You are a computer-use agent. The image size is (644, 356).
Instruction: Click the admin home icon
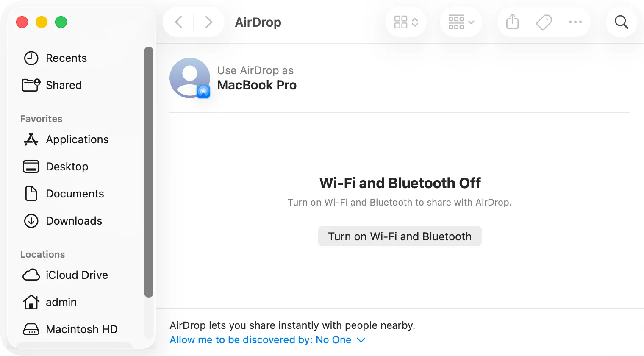[31, 302]
